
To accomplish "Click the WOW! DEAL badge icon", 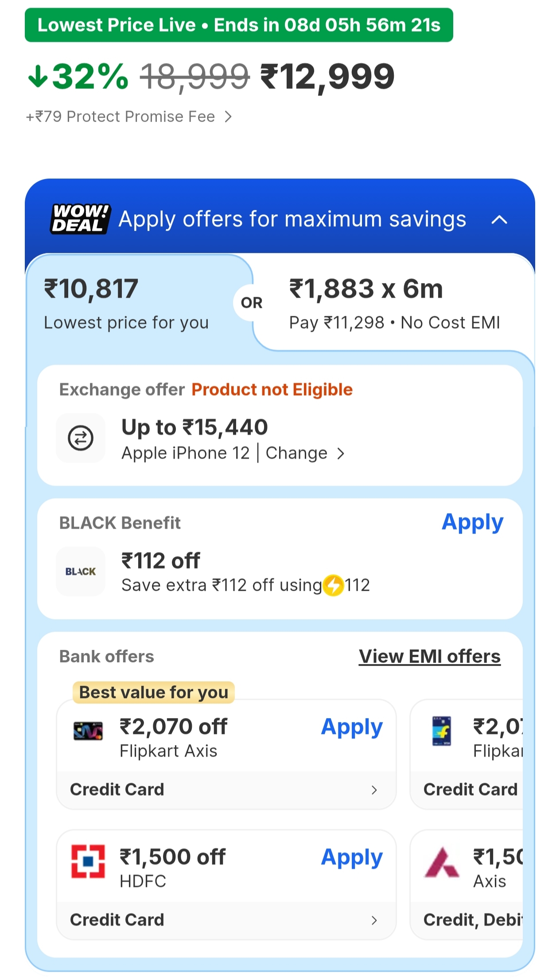I will 80,219.
